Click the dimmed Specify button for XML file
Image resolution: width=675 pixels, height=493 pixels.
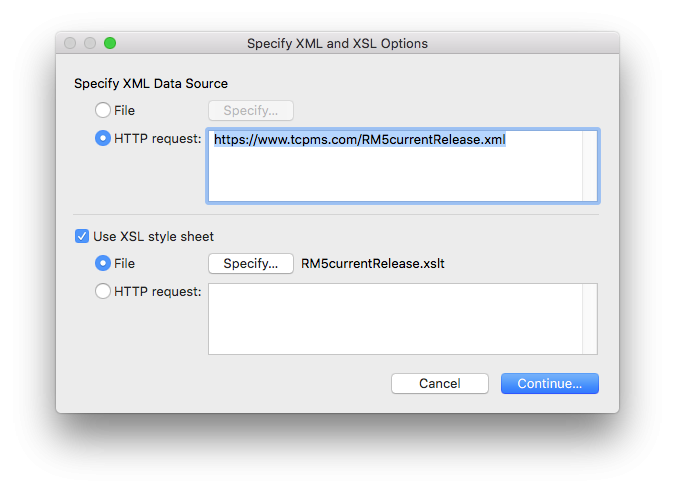251,111
